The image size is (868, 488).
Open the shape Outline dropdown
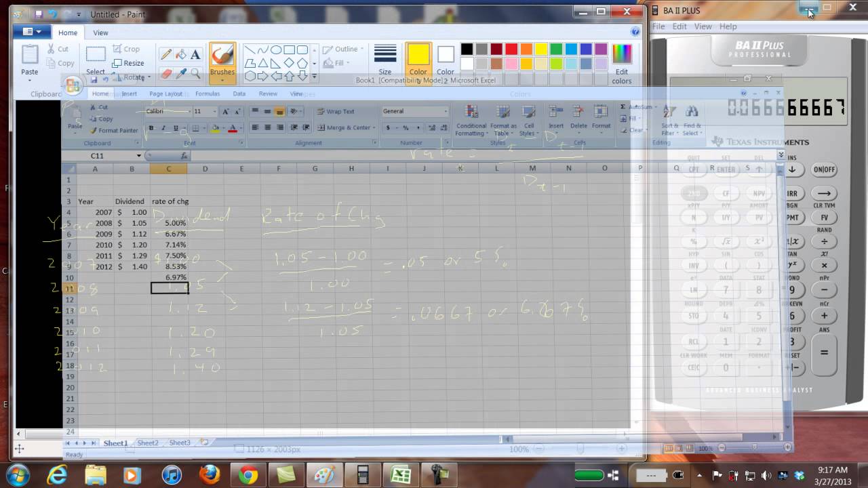coord(343,49)
